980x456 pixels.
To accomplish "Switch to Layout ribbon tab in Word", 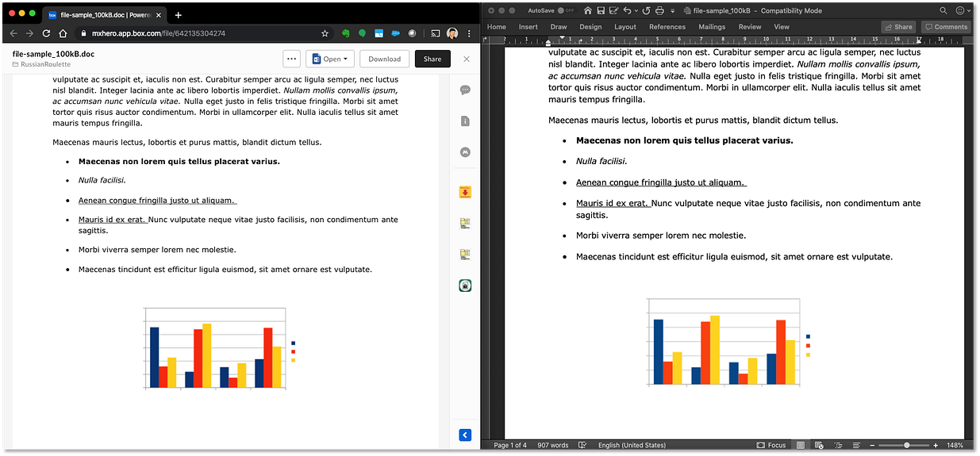I will point(625,27).
